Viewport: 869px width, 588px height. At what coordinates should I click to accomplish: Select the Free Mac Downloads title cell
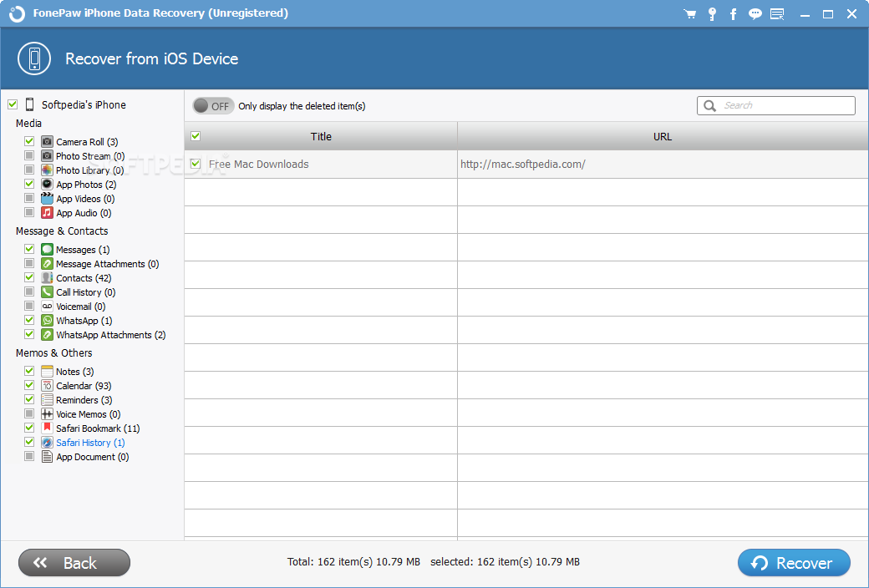[258, 164]
